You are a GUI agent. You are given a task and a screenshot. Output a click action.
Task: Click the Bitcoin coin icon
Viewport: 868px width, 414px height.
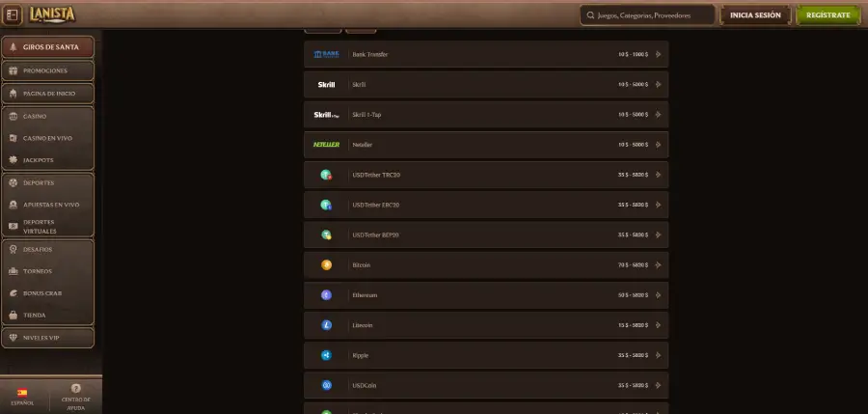pyautogui.click(x=326, y=265)
